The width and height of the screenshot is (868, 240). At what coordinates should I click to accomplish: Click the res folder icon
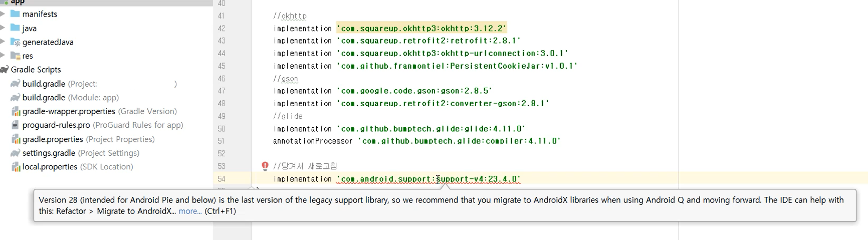[x=15, y=56]
